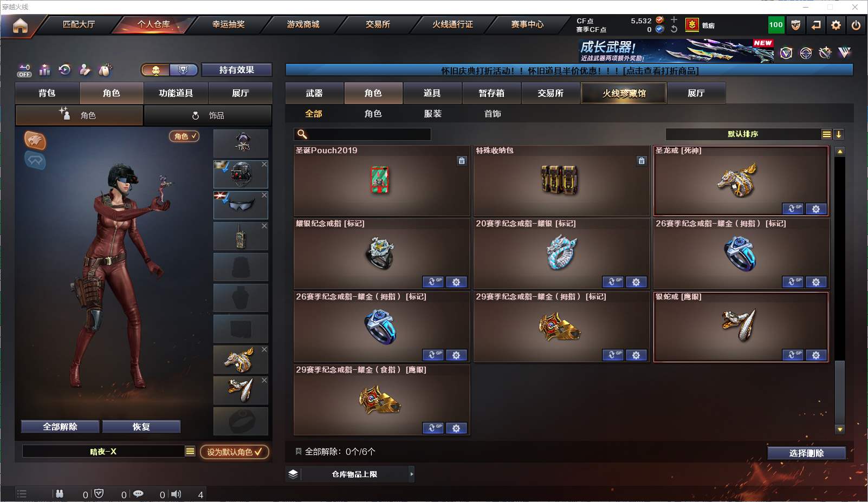The image size is (868, 502).
Task: Switch to the 火线珍藏馆 tab
Action: [624, 93]
